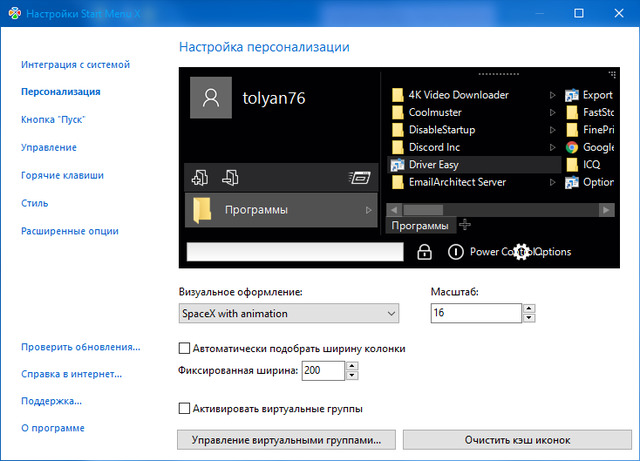Click the Discord Inc folder icon
This screenshot has width=640, height=461.
(398, 147)
